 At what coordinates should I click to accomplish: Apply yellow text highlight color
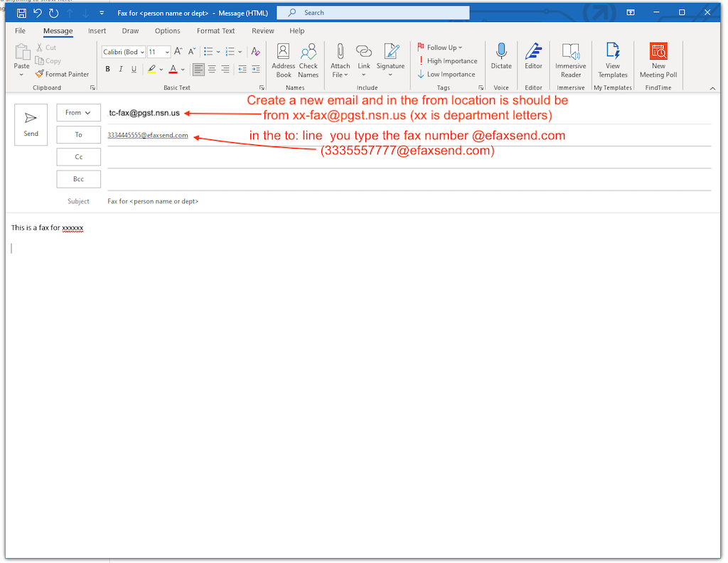151,69
